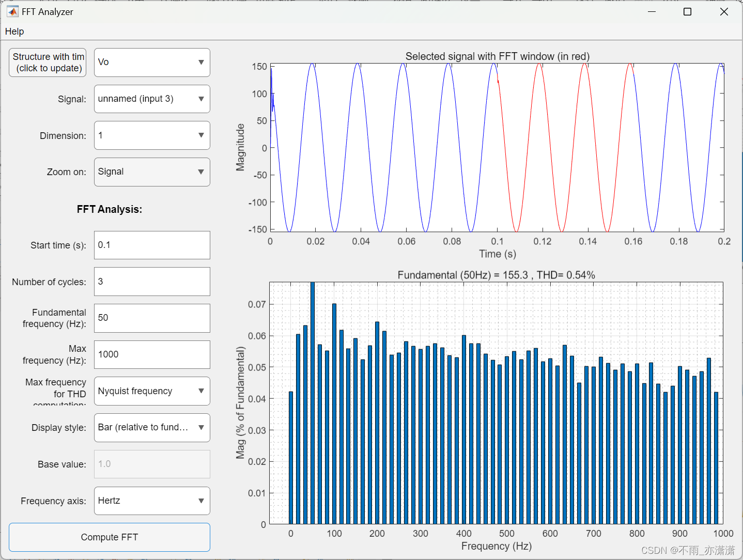This screenshot has height=560, width=743.
Task: Click the Fundamental frequency input field
Action: (x=152, y=318)
